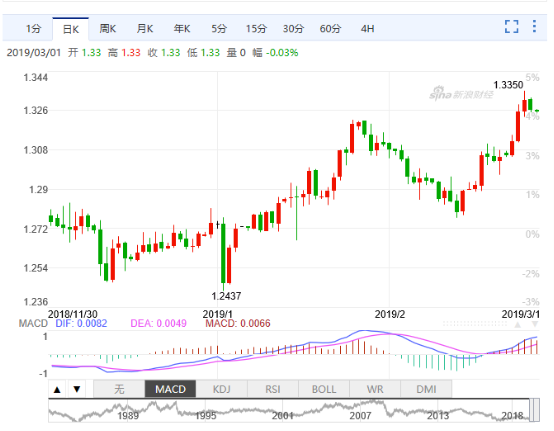
Task: Turn off indicators with 无 button
Action: click(x=119, y=389)
